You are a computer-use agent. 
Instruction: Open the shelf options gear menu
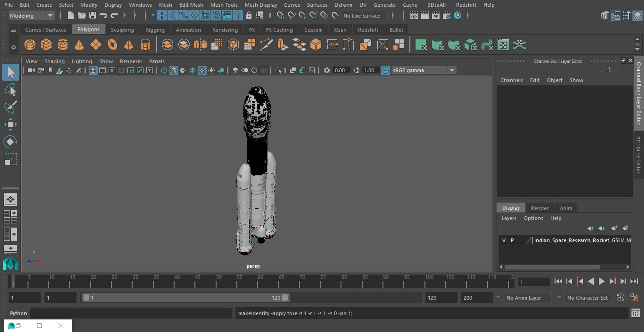pyautogui.click(x=13, y=47)
